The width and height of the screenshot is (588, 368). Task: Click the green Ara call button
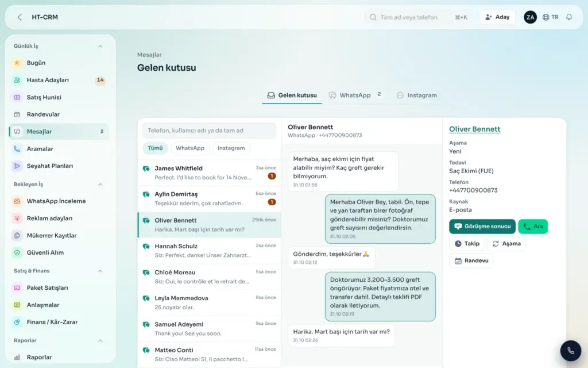tap(533, 227)
